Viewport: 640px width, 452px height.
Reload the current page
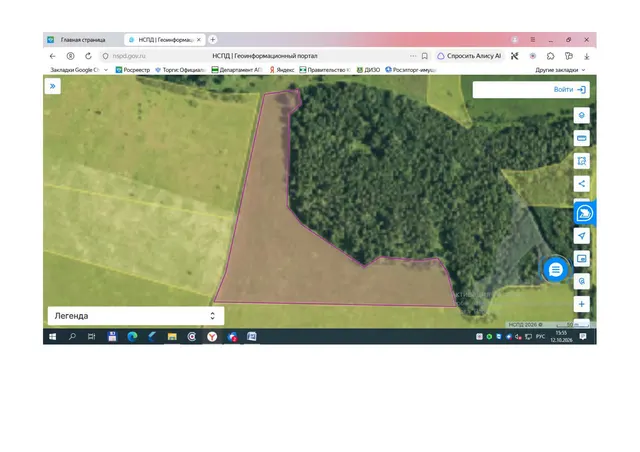88,56
